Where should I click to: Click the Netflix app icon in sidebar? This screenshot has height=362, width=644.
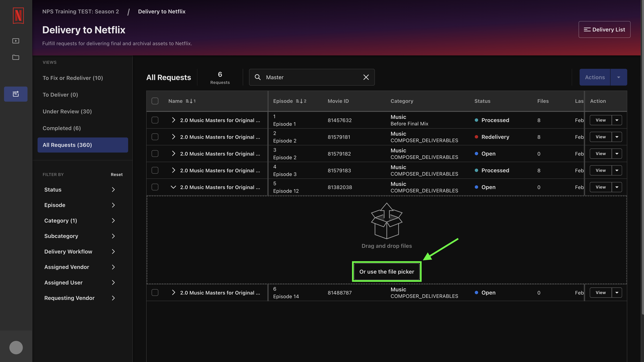pos(18,15)
